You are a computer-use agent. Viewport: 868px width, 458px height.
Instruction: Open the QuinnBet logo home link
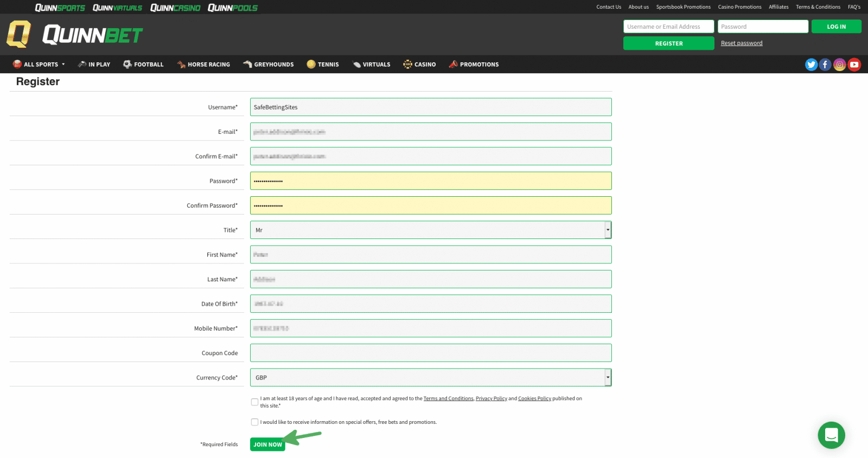74,34
